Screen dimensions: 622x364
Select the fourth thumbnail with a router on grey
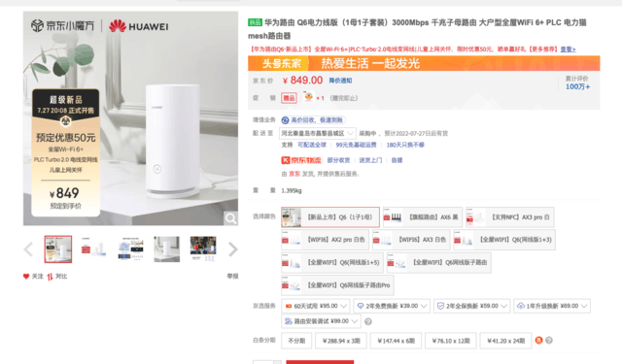click(166, 249)
